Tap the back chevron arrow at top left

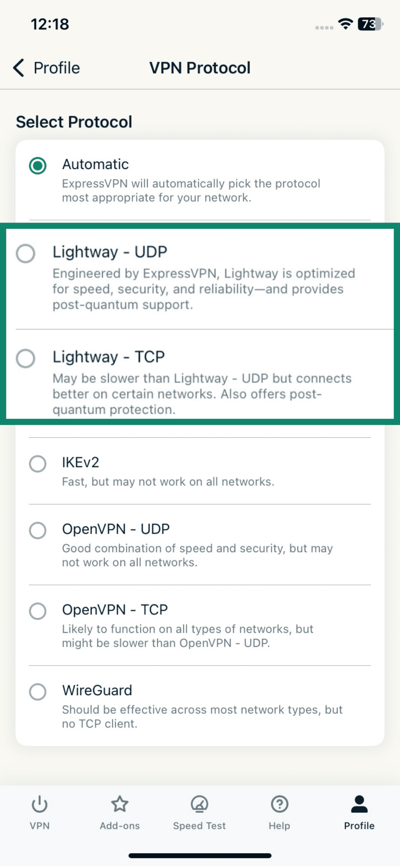tap(18, 67)
